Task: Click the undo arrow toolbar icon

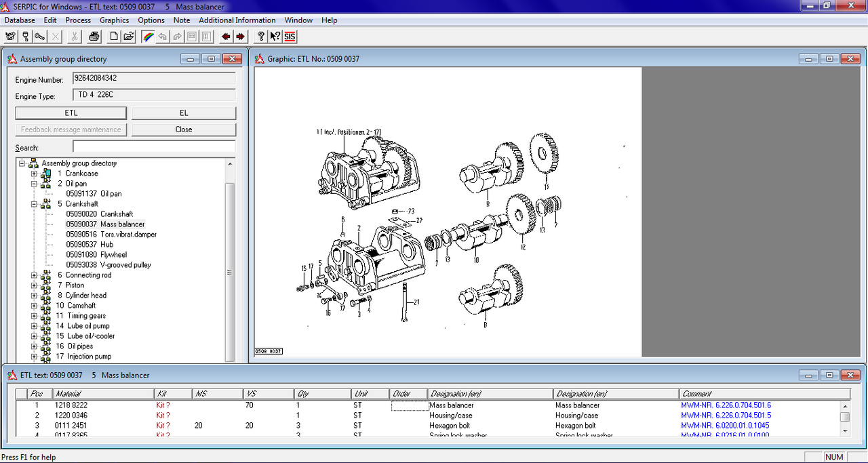Action: click(163, 36)
